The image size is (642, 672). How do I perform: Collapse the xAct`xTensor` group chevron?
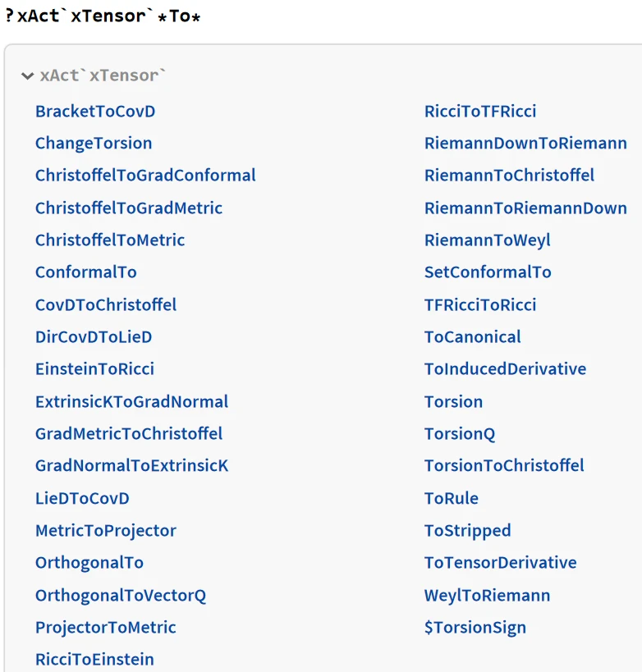click(x=29, y=76)
